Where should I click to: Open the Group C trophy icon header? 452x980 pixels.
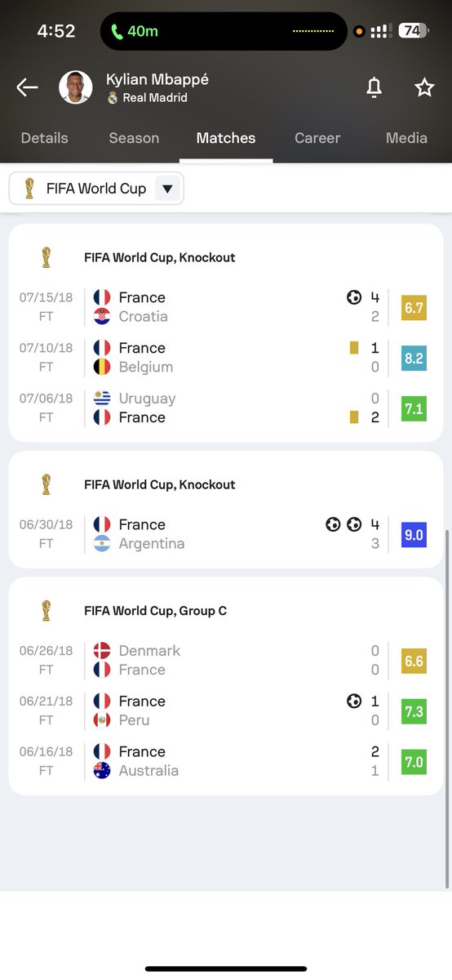46,611
